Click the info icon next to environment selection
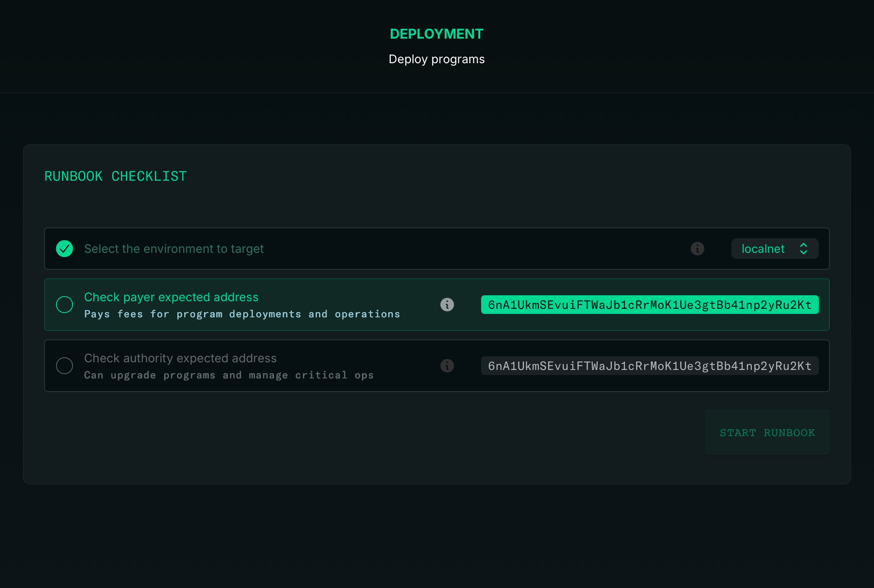The height and width of the screenshot is (588, 874). [698, 249]
